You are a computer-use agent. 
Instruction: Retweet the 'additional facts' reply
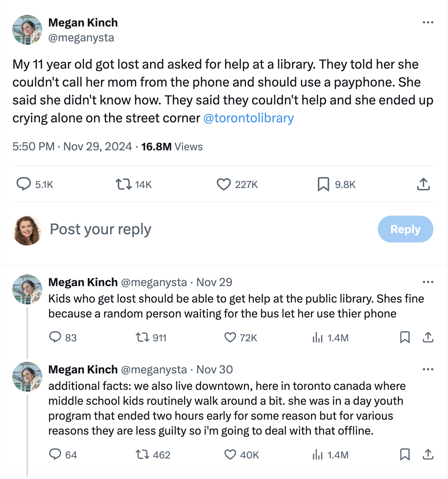[142, 455]
